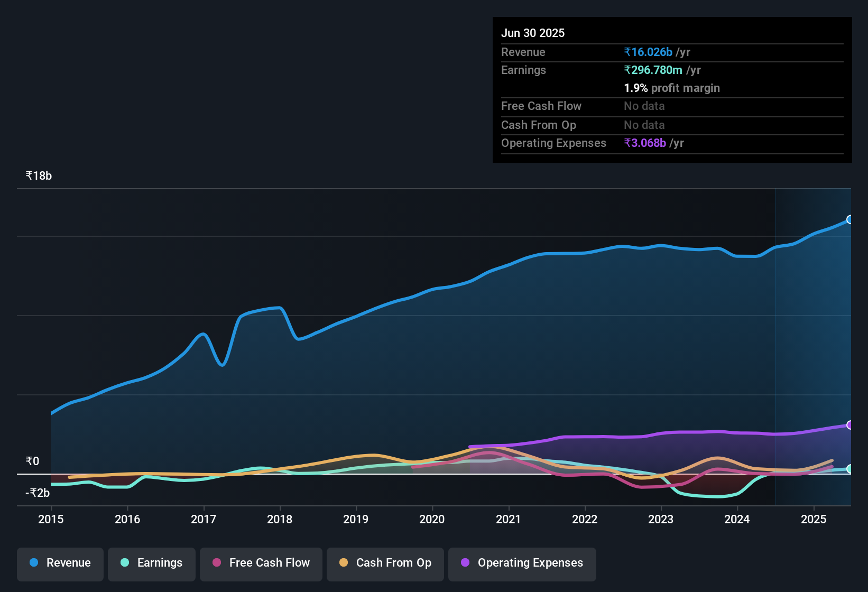
Task: Click the orange Cash From Op dot icon
Action: (344, 563)
